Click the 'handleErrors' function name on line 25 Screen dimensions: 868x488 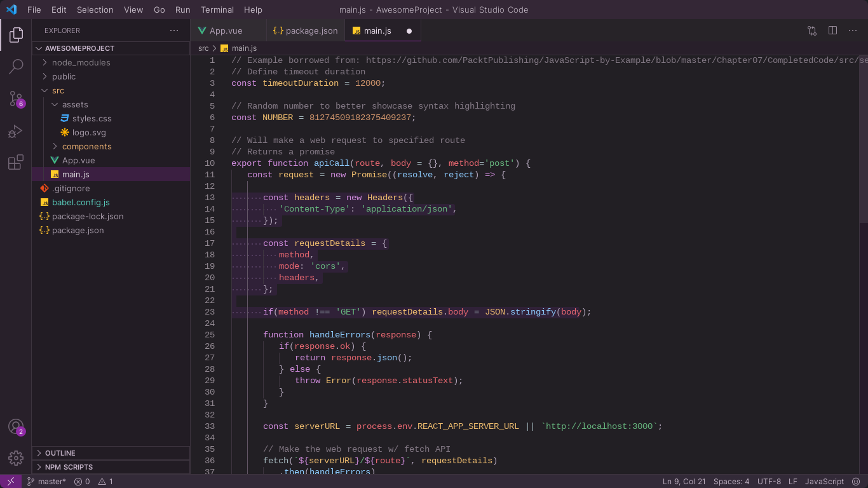tap(341, 335)
